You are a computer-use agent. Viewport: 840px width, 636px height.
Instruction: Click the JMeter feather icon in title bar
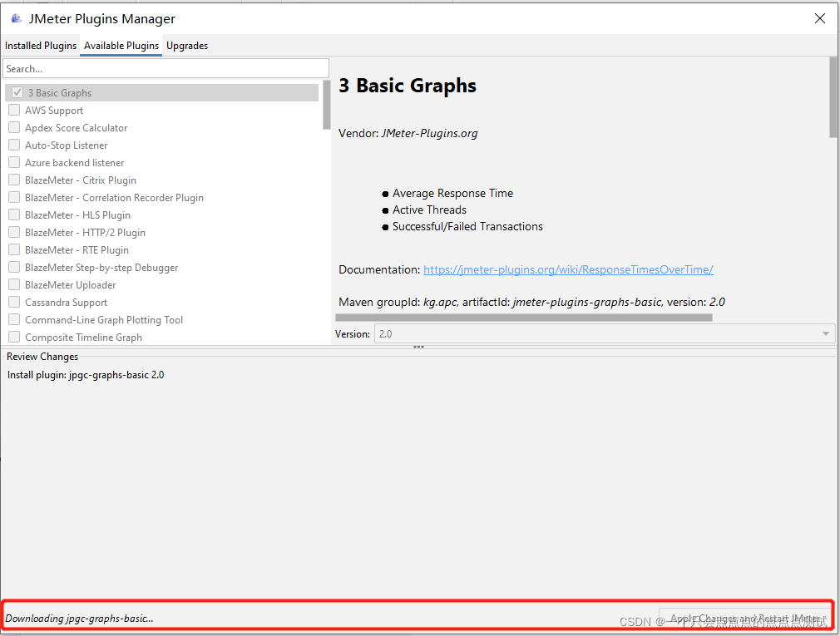point(17,19)
